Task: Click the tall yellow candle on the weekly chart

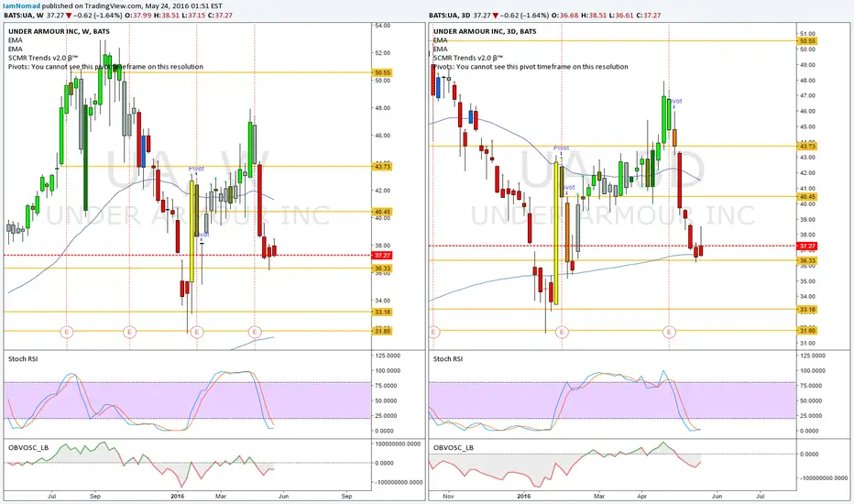Action: coord(192,232)
